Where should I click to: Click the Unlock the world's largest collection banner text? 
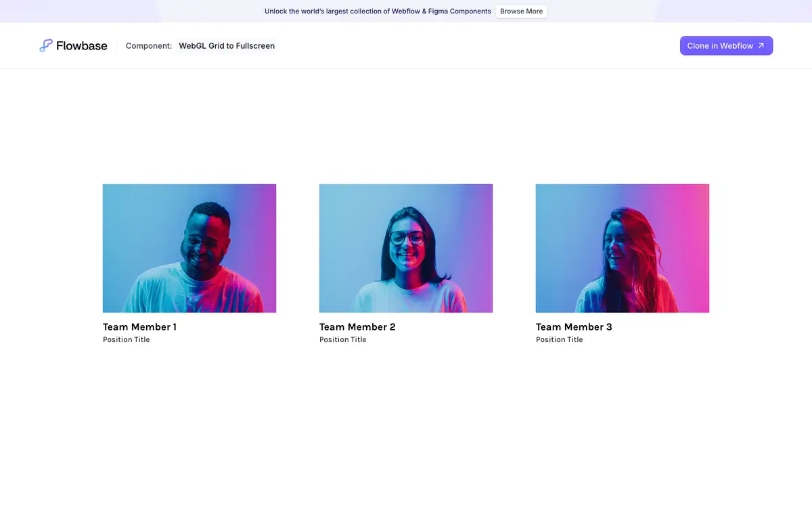tap(378, 12)
